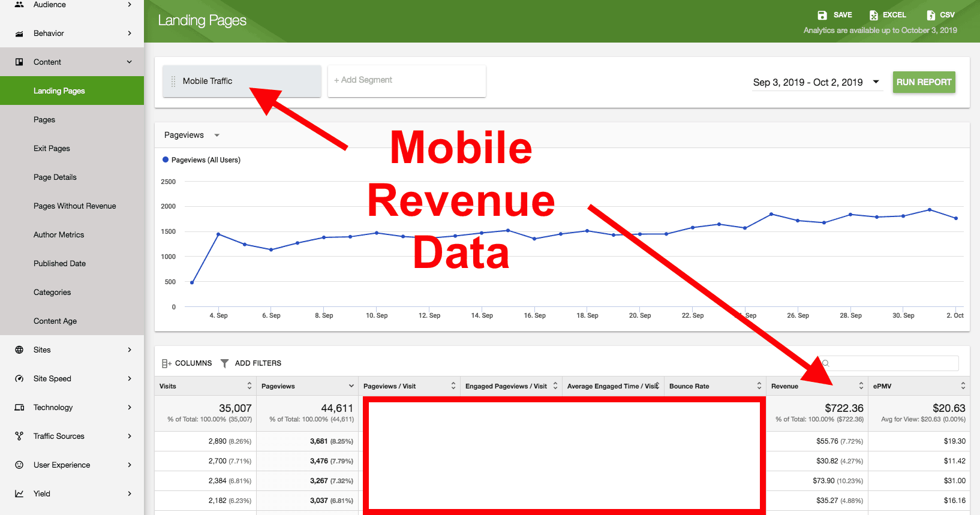This screenshot has width=980, height=515.
Task: Sort by Pageviews / Visit column
Action: [x=453, y=386]
